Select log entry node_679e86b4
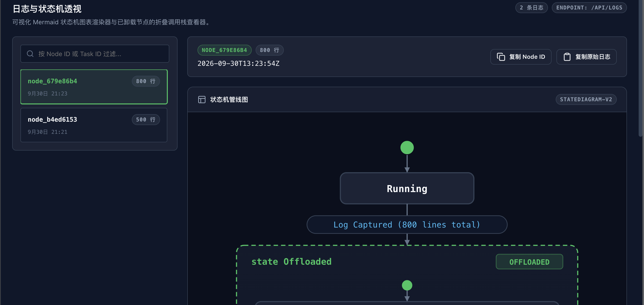The height and width of the screenshot is (305, 644). (94, 87)
